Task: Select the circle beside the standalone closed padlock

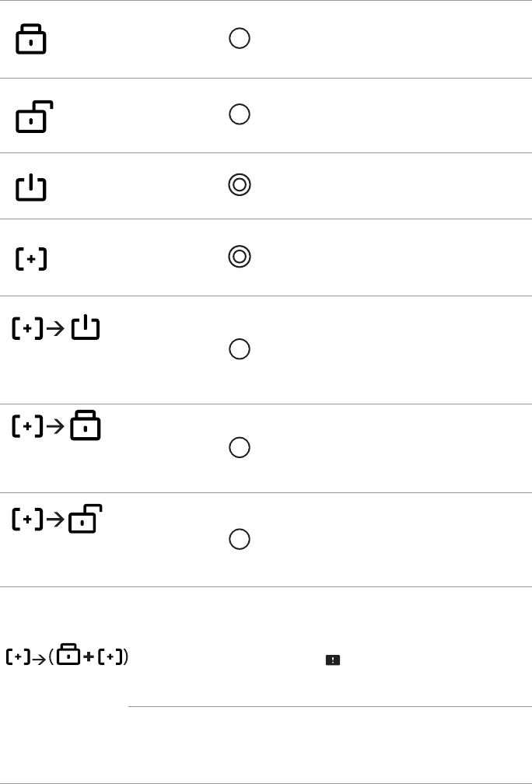Action: click(x=240, y=39)
